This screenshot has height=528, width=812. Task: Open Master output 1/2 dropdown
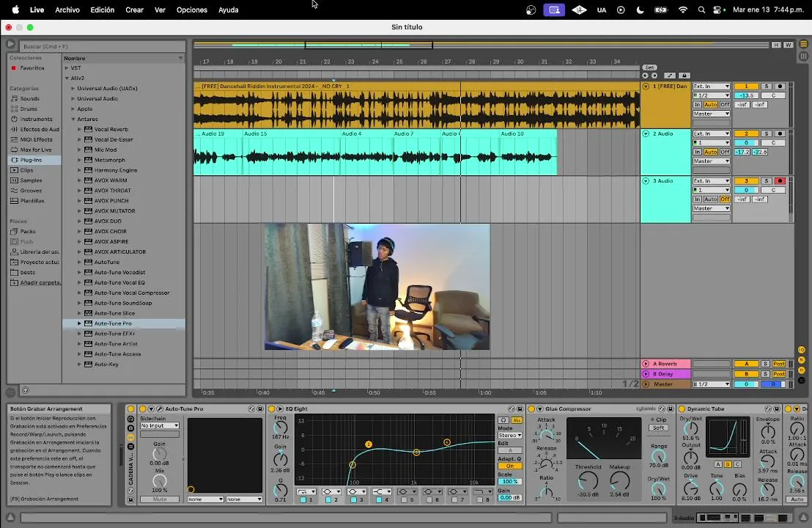click(x=711, y=384)
